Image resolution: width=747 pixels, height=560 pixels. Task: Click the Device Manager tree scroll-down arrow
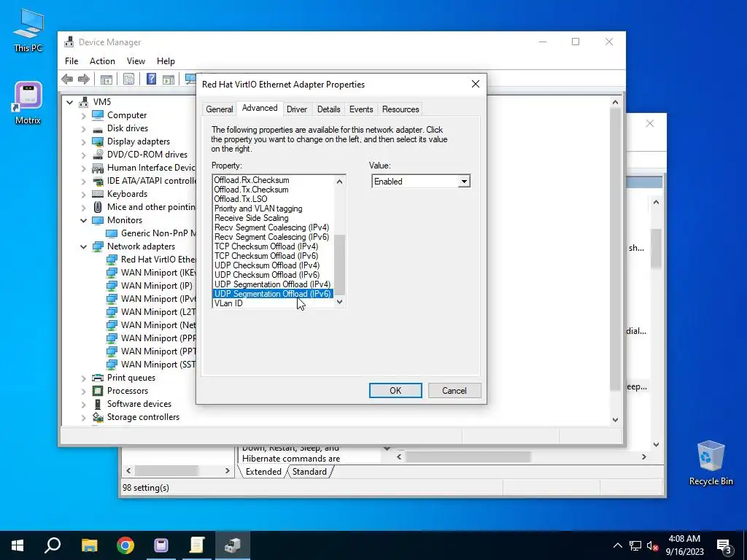[x=615, y=420]
